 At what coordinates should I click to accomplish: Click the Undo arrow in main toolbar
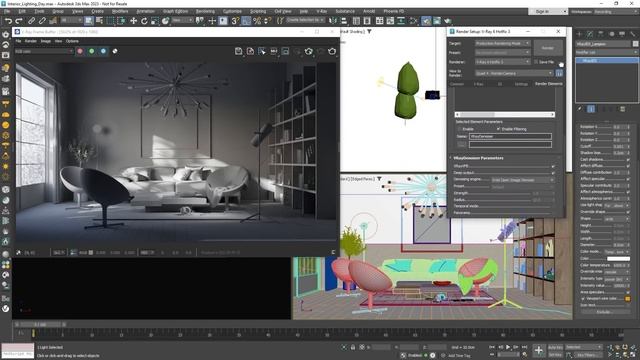[8, 21]
